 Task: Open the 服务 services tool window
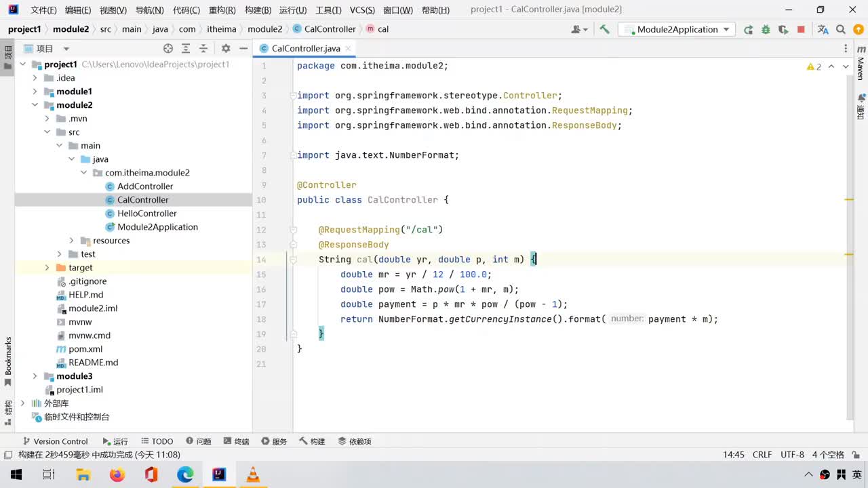click(x=274, y=441)
